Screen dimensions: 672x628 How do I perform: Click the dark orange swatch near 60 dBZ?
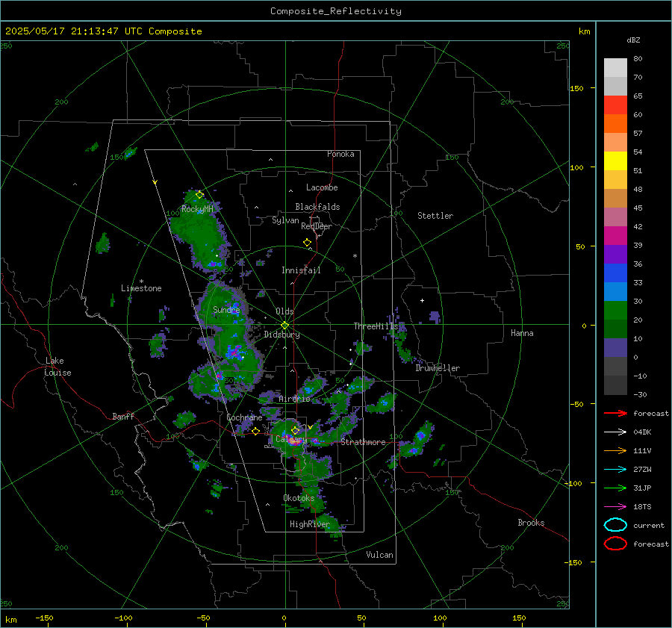[615, 123]
